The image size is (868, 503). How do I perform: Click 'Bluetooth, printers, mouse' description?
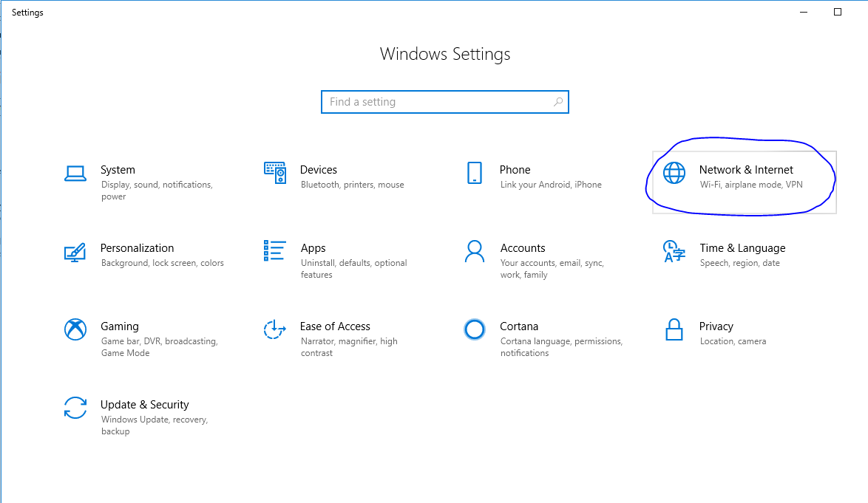353,185
